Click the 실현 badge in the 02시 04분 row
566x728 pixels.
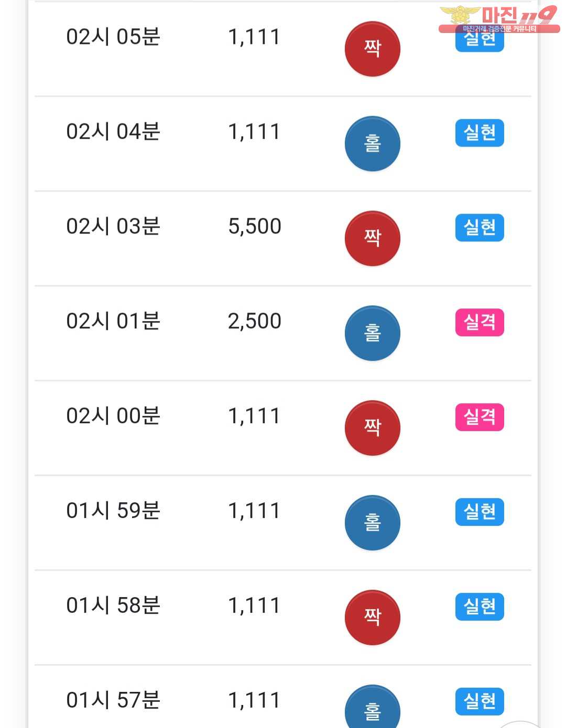point(480,133)
